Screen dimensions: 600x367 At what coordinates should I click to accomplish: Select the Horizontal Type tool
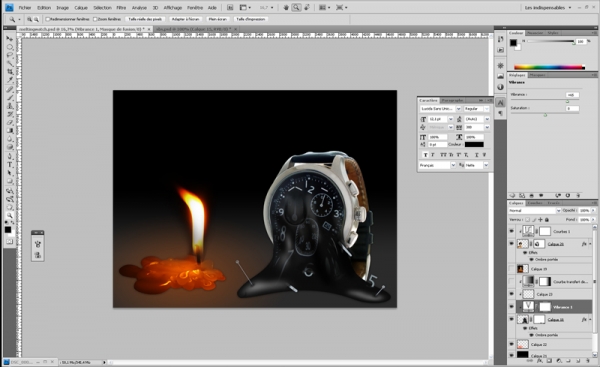(10, 165)
